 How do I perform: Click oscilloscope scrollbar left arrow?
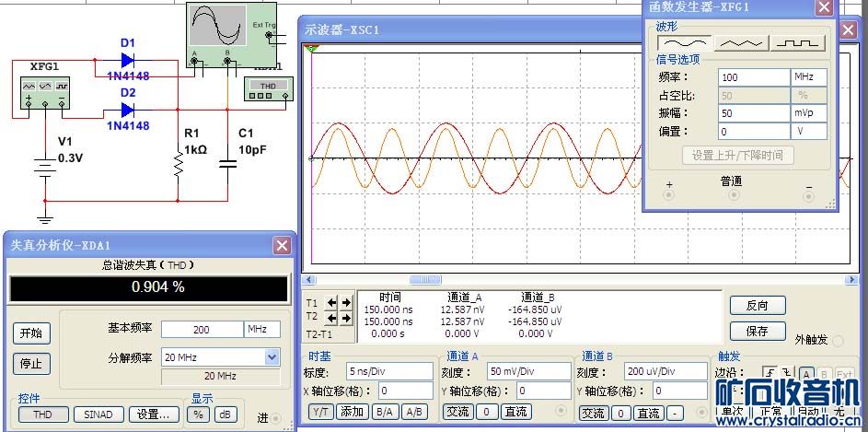pos(308,280)
